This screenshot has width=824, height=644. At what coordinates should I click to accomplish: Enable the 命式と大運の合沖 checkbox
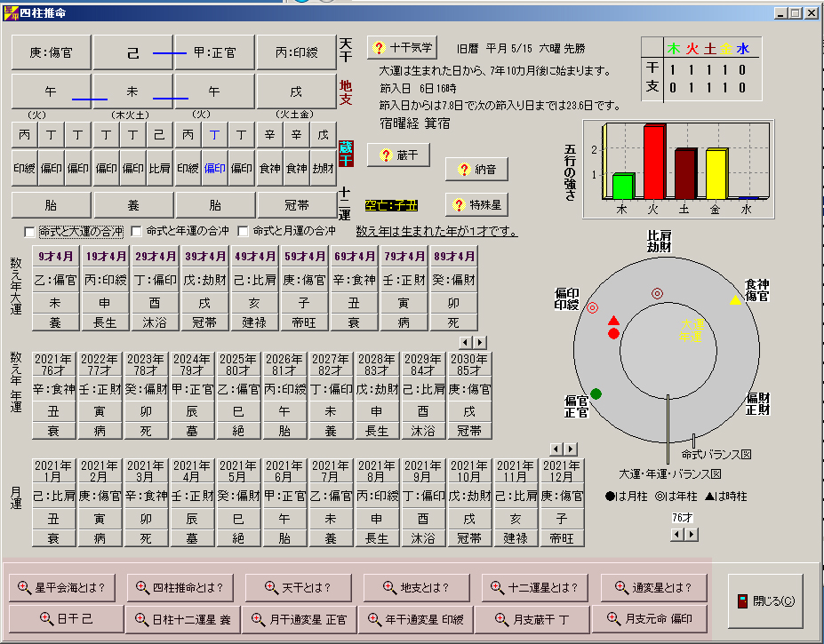coord(30,232)
